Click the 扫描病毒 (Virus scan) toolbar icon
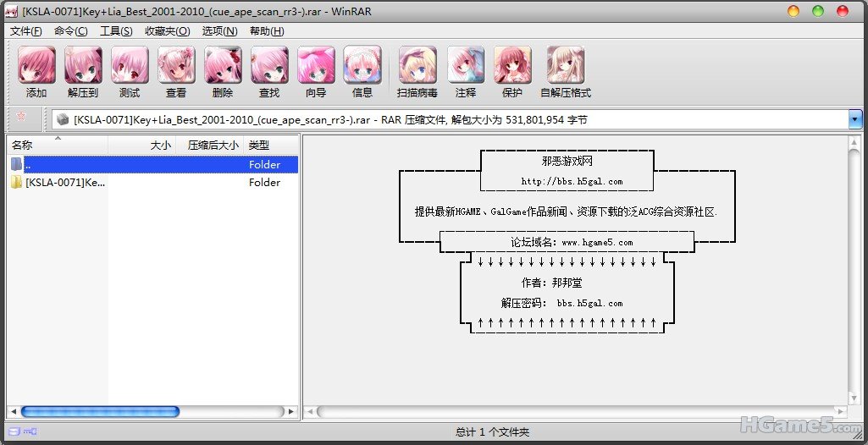This screenshot has width=868, height=445. click(x=417, y=65)
